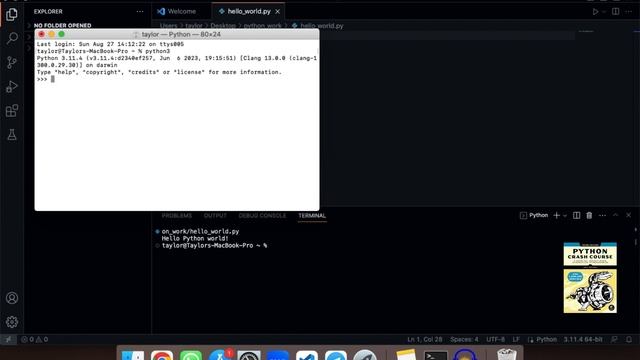640x360 pixels.
Task: Open Visual Studio Code from the Dock
Action: (x=307, y=355)
